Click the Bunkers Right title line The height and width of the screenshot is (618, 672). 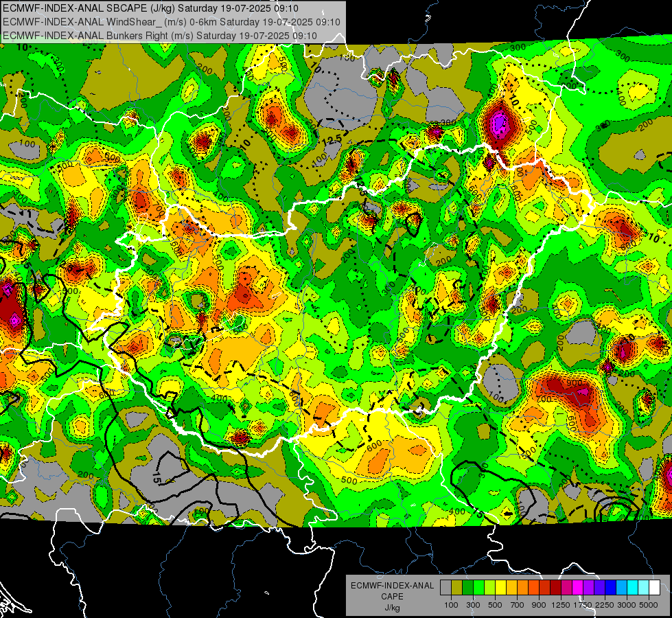tap(160, 36)
